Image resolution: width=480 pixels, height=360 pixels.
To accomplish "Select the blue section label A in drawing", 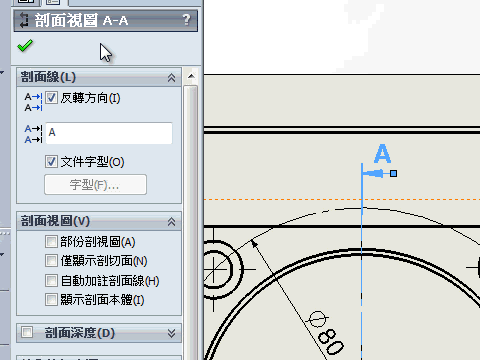I will click(382, 154).
